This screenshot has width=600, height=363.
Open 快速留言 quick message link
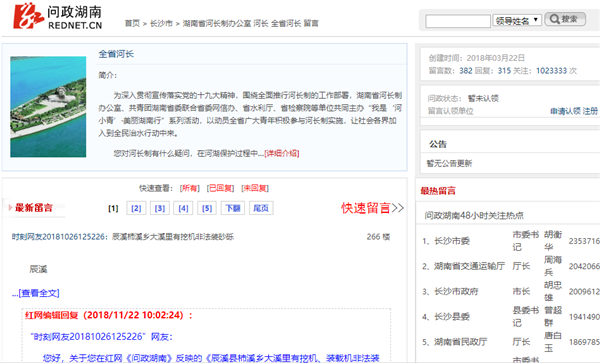point(372,208)
